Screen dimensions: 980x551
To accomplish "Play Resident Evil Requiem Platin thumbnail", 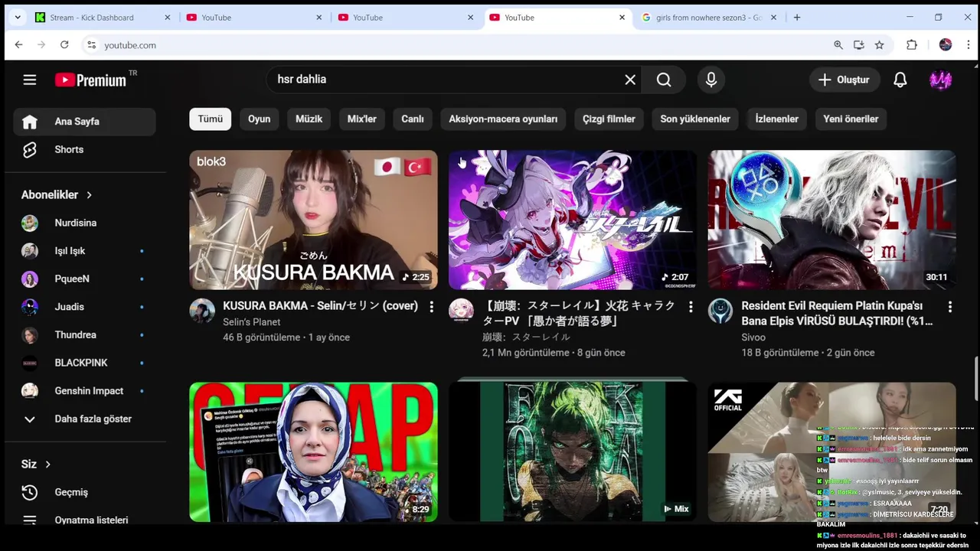I will (x=832, y=220).
